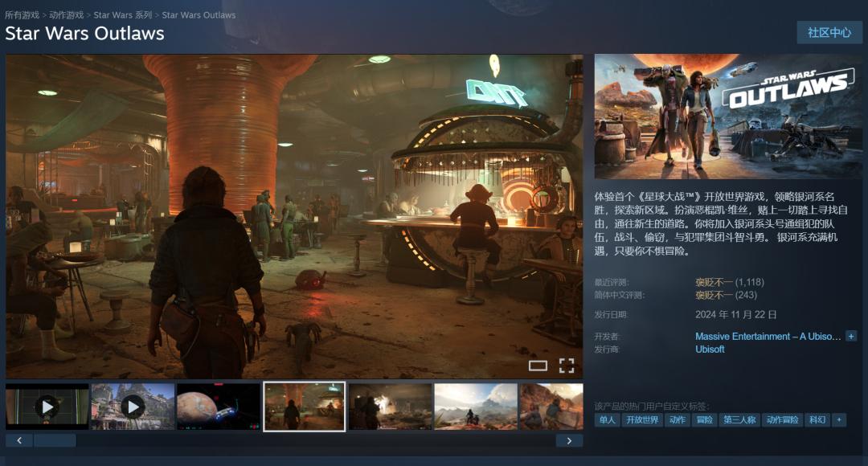Select the 动作 tag
This screenshot has width=868, height=466.
point(677,420)
